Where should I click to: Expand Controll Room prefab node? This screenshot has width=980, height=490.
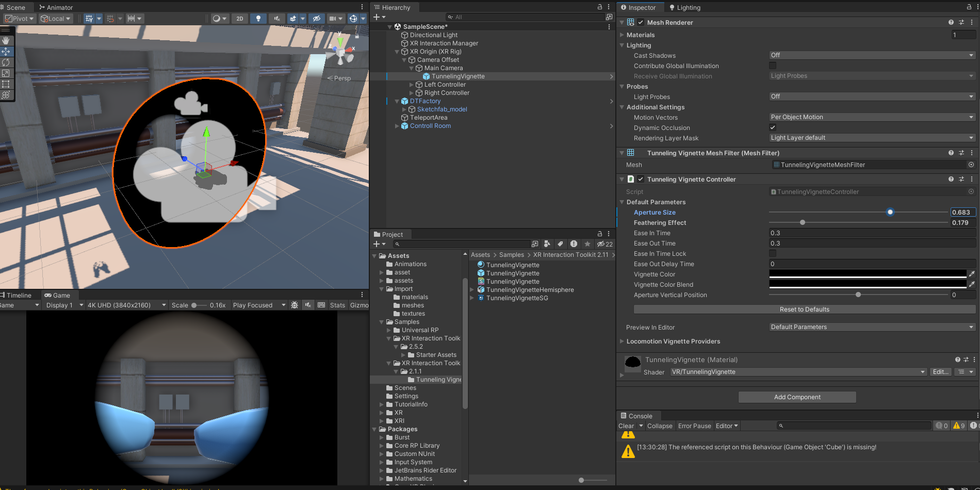click(397, 126)
